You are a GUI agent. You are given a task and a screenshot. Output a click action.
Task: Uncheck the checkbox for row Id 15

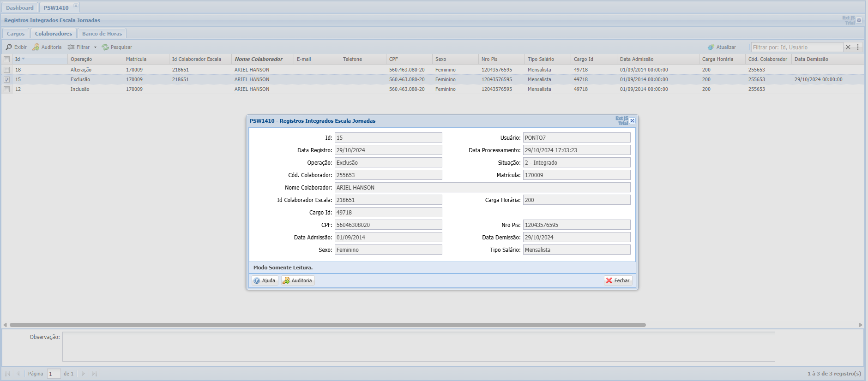click(6, 79)
